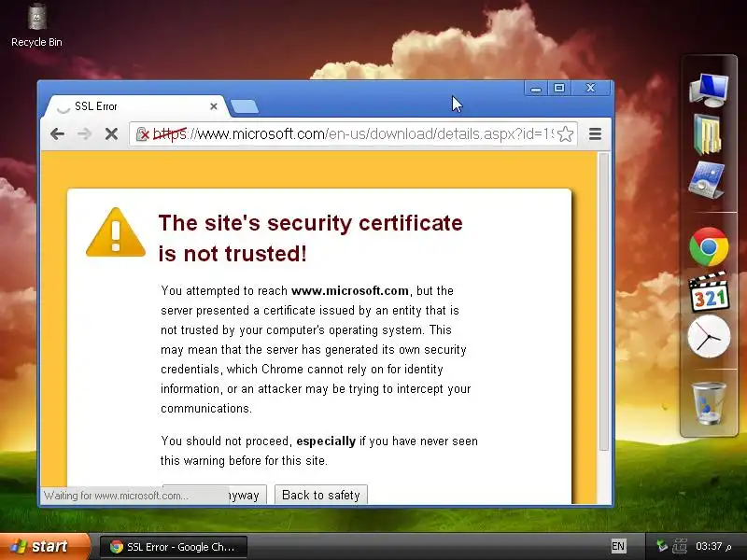Open the control panel icon in the dock
Image resolution: width=747 pixels, height=560 pixels.
(x=707, y=180)
